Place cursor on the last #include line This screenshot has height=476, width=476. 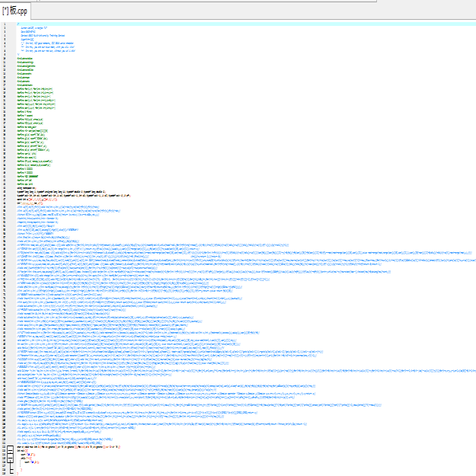[x=25, y=85]
